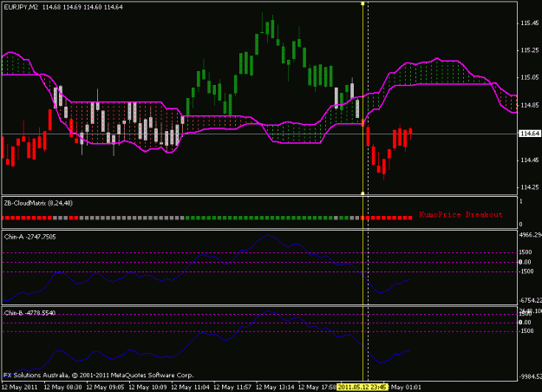Click the 12 May 13:14 time label
This screenshot has width=542, height=392.
275,387
